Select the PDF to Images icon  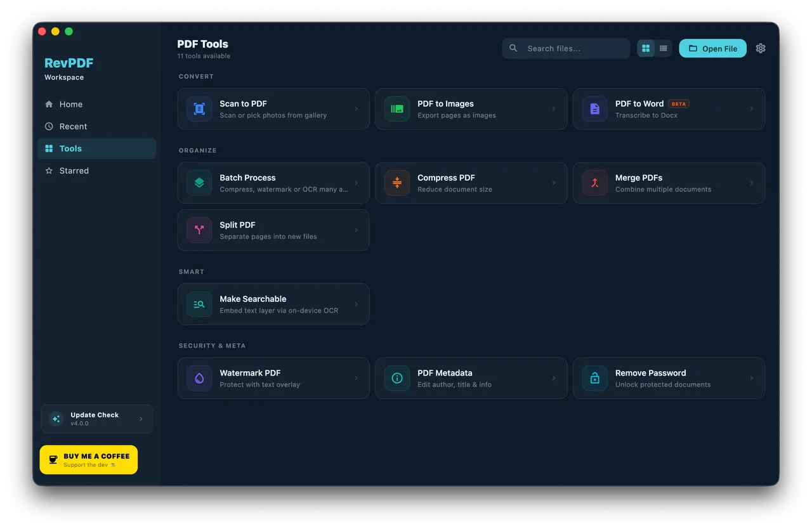tap(397, 109)
